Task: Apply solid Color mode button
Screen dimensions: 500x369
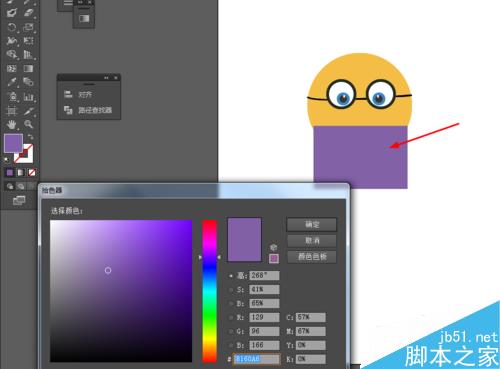Action: 10,172
